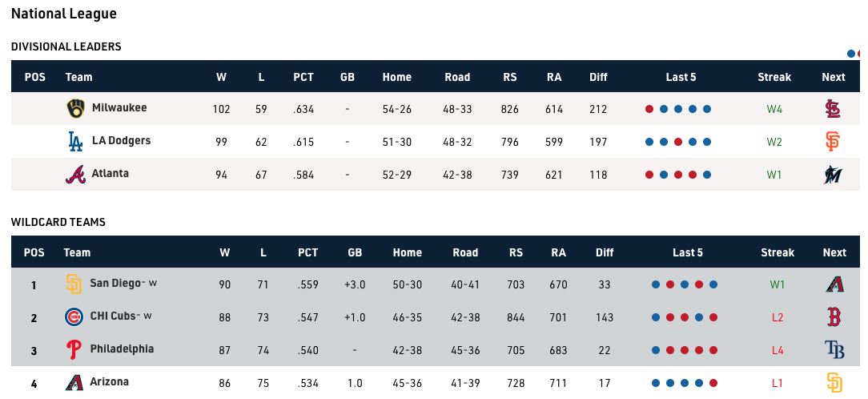This screenshot has height=399, width=868.
Task: Open Cubs' next opponent Red Sox logo
Action: coord(834,317)
